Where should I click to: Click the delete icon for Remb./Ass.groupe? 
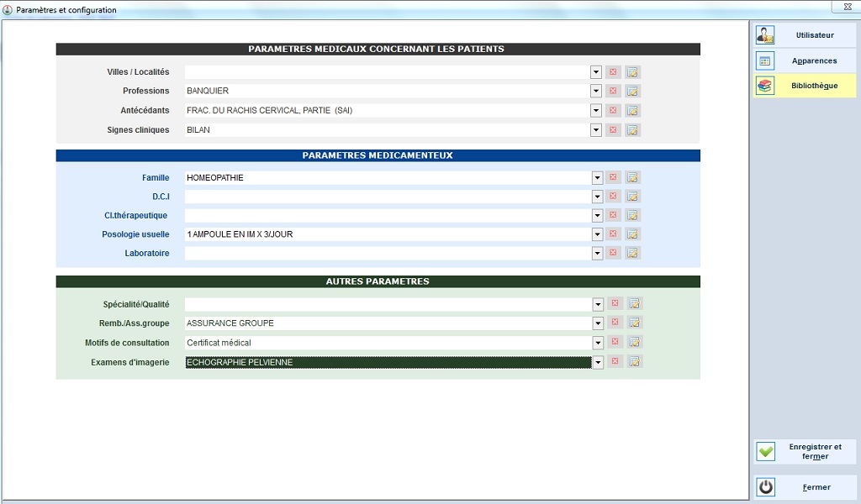pyautogui.click(x=615, y=323)
